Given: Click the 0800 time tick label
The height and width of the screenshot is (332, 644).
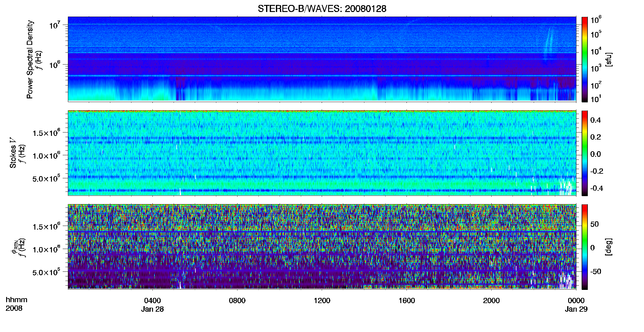Looking at the screenshot, I should (x=237, y=301).
